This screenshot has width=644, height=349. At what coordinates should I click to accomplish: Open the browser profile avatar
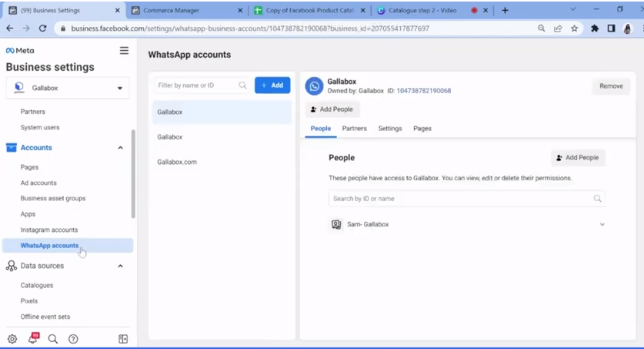[x=628, y=29]
